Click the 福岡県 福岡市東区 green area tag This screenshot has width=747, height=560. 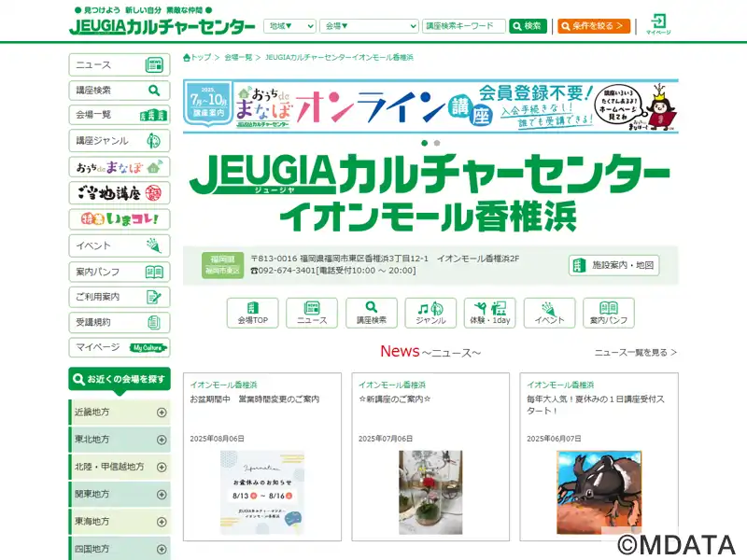[222, 265]
